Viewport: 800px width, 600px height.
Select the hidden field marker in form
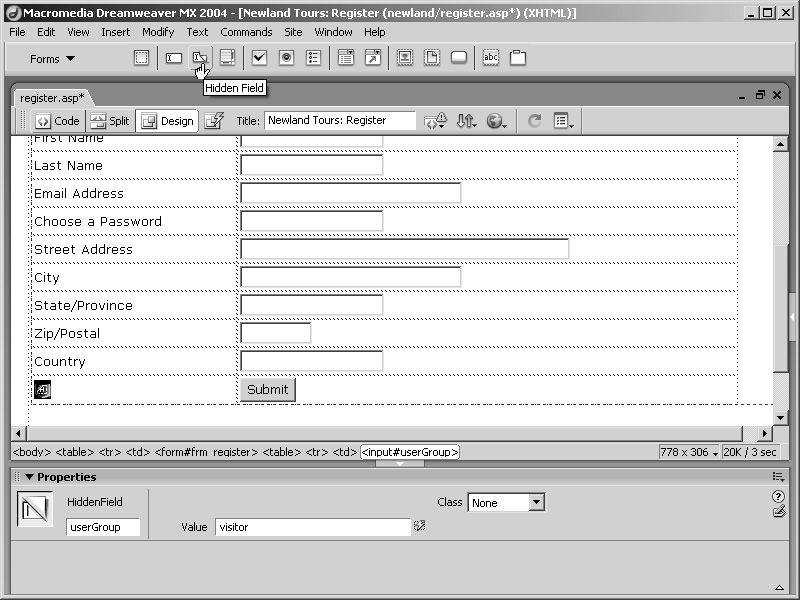42,390
